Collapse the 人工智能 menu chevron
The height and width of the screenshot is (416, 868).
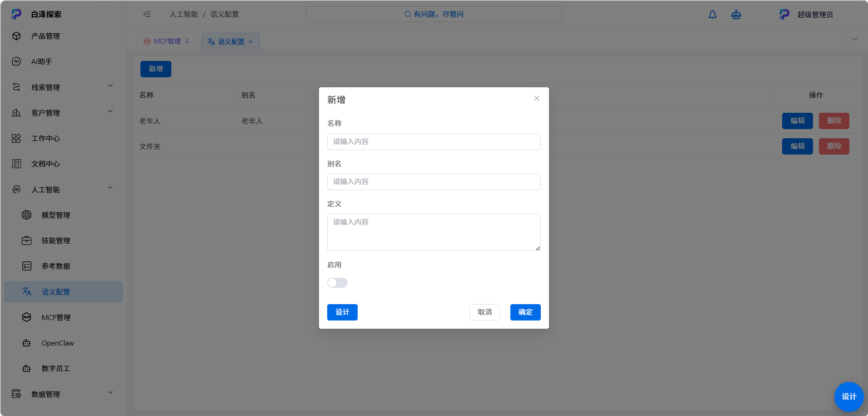click(x=110, y=188)
